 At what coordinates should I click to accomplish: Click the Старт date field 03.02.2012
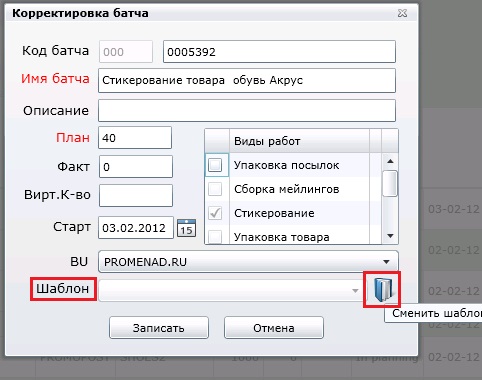(136, 228)
